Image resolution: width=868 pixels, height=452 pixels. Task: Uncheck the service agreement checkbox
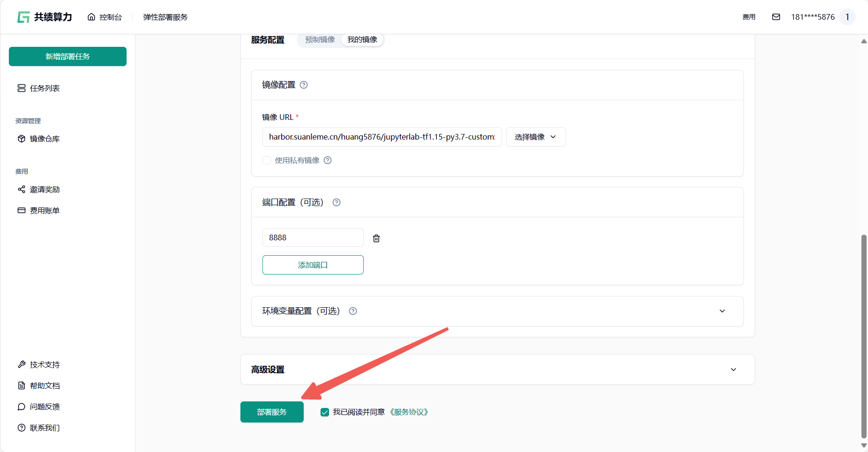point(325,412)
